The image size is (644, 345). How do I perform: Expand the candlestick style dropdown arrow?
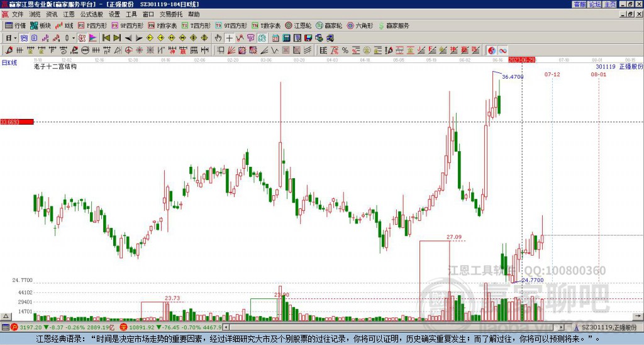(74, 38)
